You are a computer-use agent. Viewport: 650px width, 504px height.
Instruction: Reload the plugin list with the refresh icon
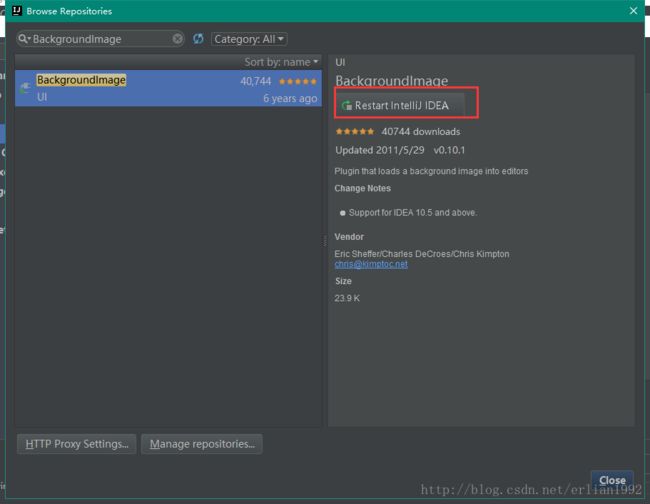[x=198, y=39]
